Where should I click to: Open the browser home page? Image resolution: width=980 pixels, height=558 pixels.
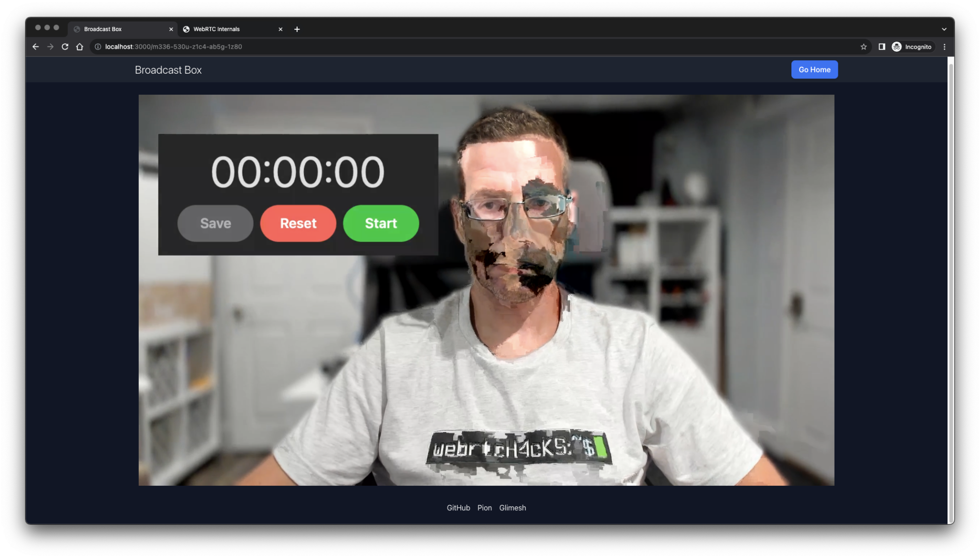pos(79,46)
